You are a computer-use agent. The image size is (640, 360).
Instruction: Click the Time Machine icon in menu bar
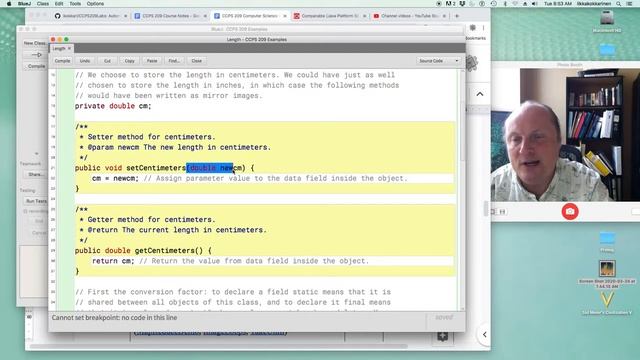click(493, 4)
